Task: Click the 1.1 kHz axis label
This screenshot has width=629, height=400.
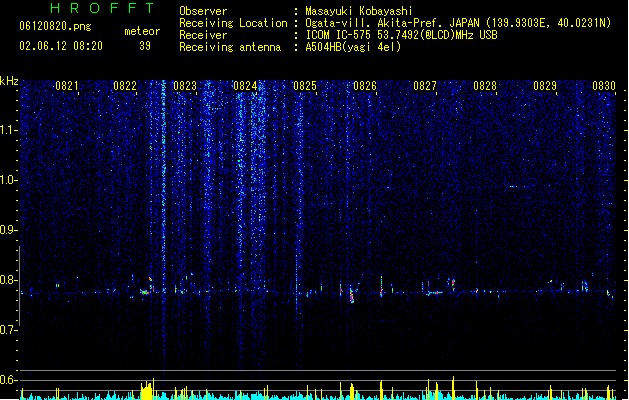Action: click(x=9, y=130)
